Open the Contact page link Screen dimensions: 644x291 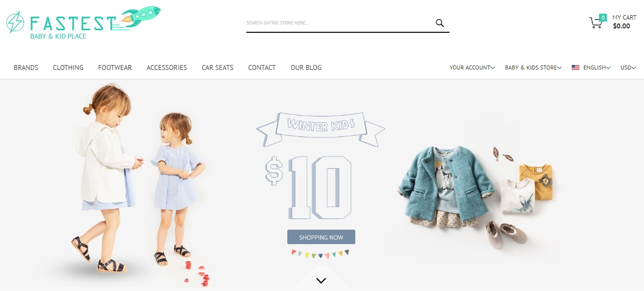click(x=262, y=67)
